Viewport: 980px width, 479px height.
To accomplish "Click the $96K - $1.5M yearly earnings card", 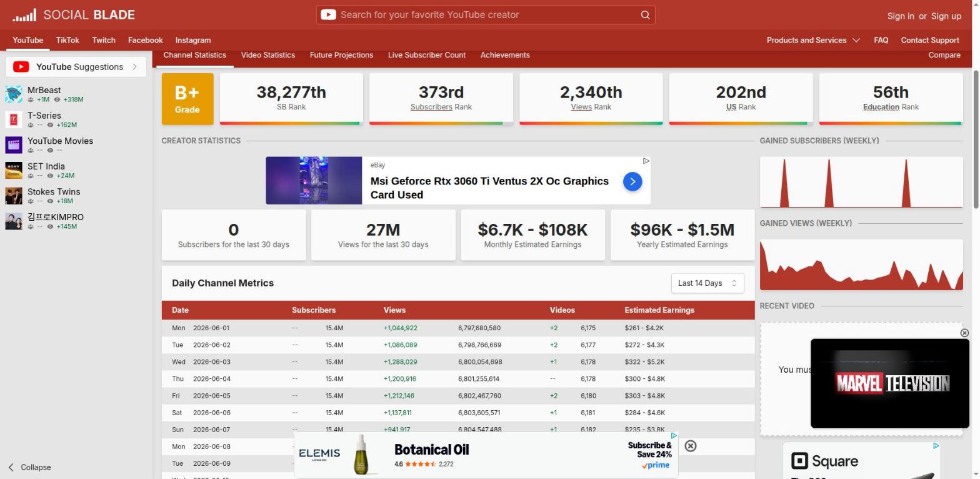I will [682, 235].
